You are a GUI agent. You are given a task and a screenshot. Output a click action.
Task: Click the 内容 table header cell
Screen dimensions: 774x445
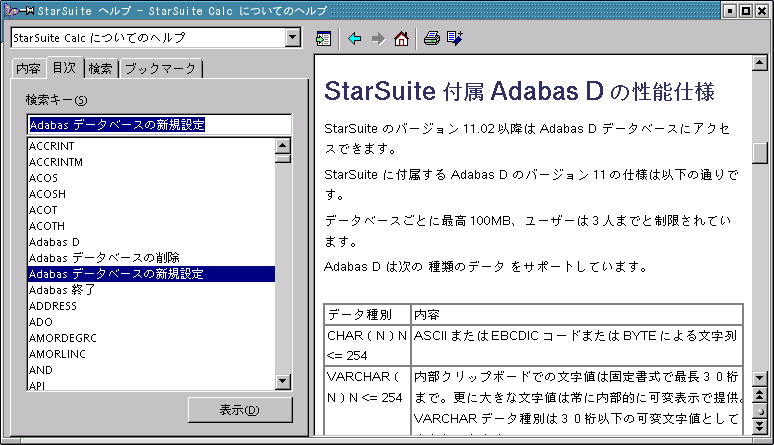pyautogui.click(x=577, y=315)
